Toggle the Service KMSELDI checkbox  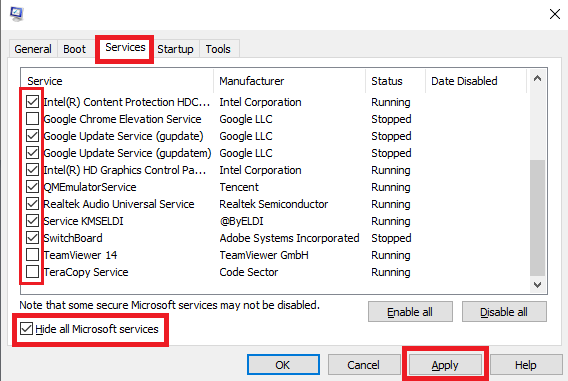(x=33, y=221)
